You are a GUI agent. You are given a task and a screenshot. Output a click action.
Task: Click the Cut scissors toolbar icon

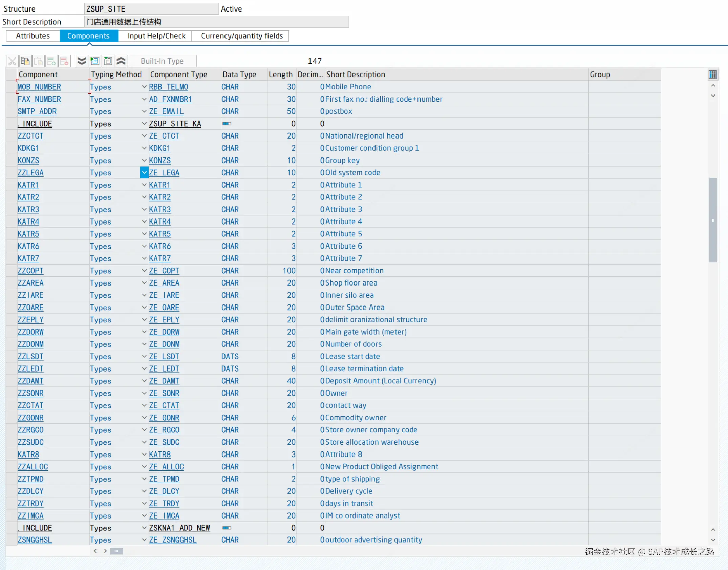coord(12,61)
